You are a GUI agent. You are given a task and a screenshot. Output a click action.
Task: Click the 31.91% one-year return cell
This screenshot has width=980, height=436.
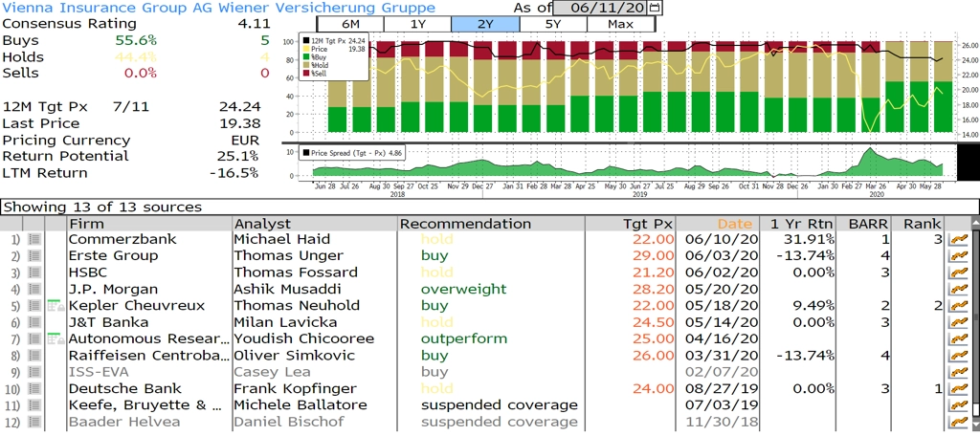coord(808,239)
